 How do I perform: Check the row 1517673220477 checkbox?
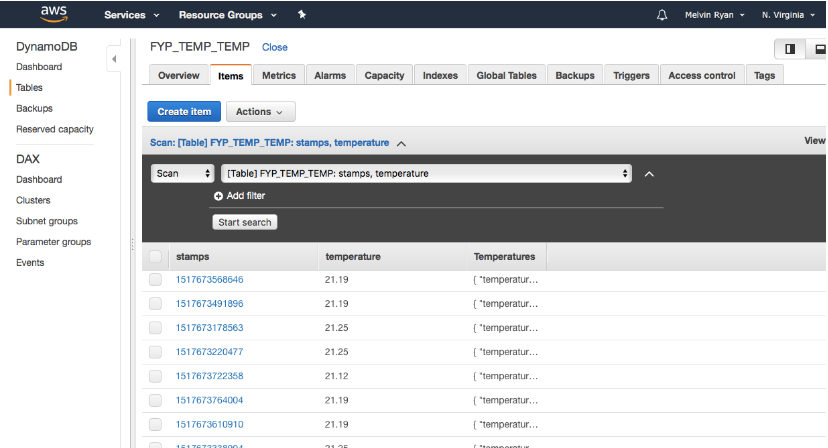point(155,352)
